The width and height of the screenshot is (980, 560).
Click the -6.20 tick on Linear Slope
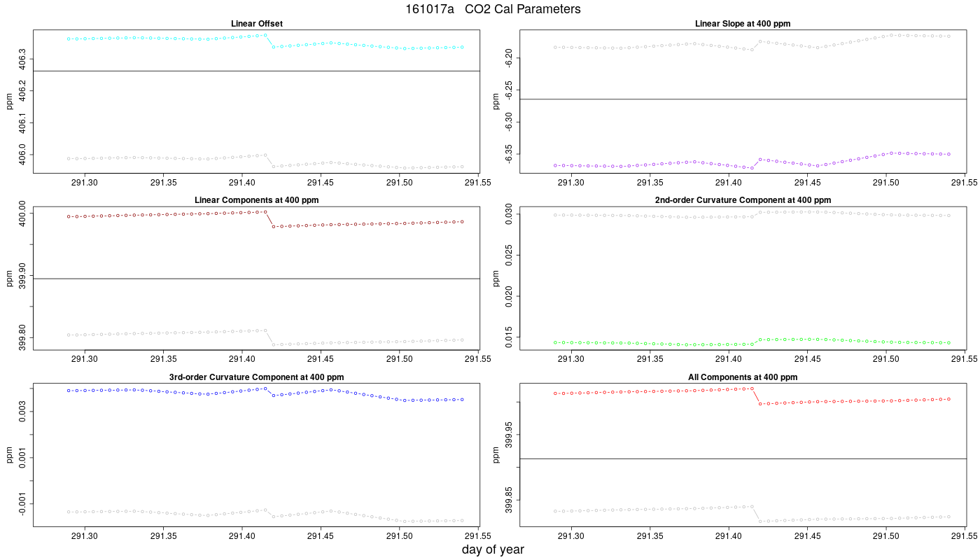click(x=510, y=57)
